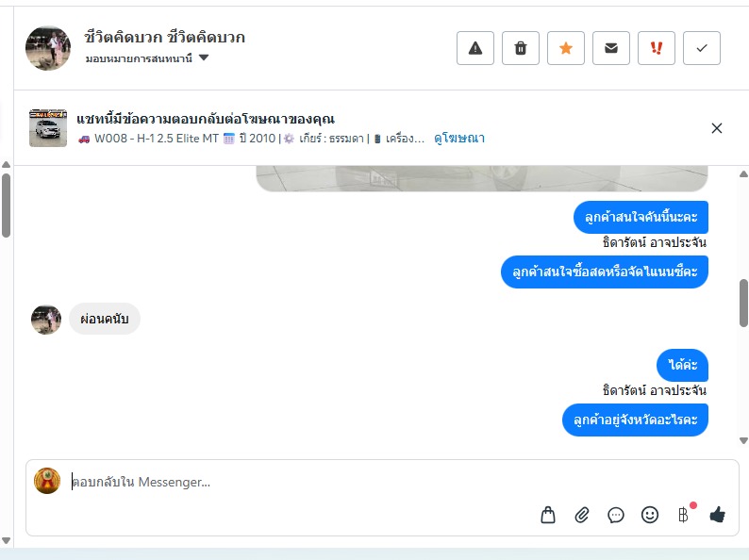Delete conversation with the trash icon

[x=521, y=48]
